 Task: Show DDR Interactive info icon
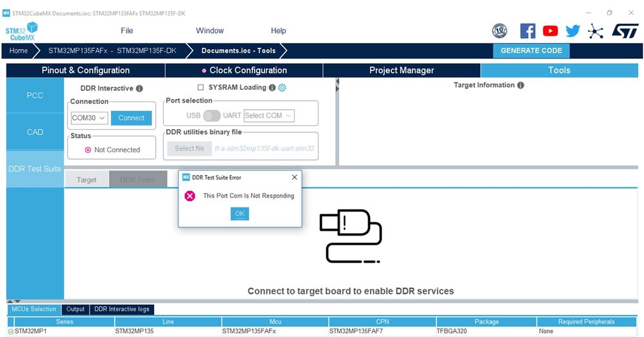point(140,88)
